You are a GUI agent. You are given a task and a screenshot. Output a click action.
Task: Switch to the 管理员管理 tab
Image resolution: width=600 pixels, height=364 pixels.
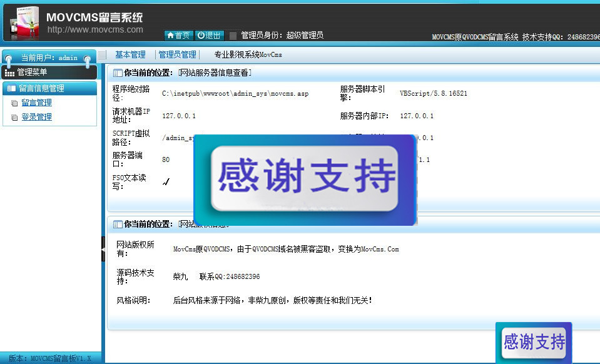[x=178, y=54]
